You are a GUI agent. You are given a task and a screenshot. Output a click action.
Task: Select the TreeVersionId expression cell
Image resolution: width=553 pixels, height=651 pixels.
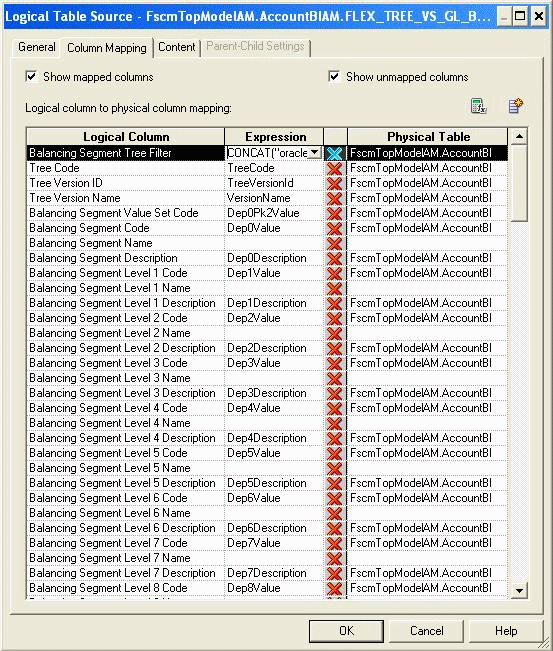[274, 183]
